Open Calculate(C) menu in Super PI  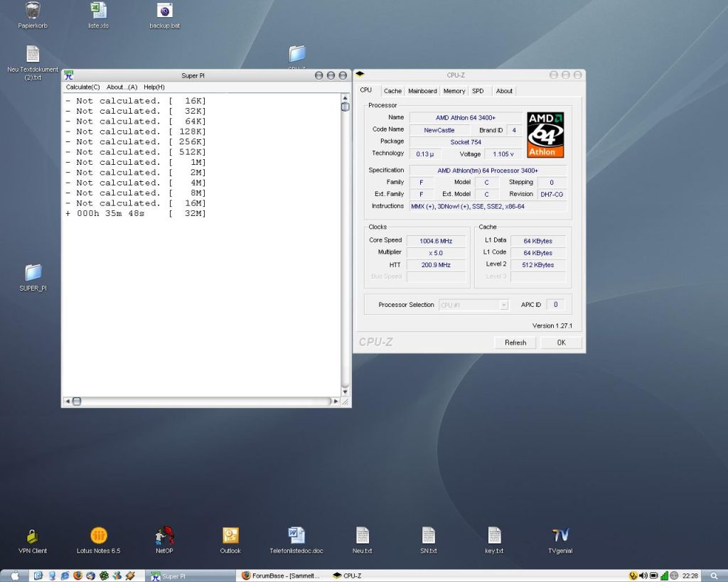(x=82, y=87)
